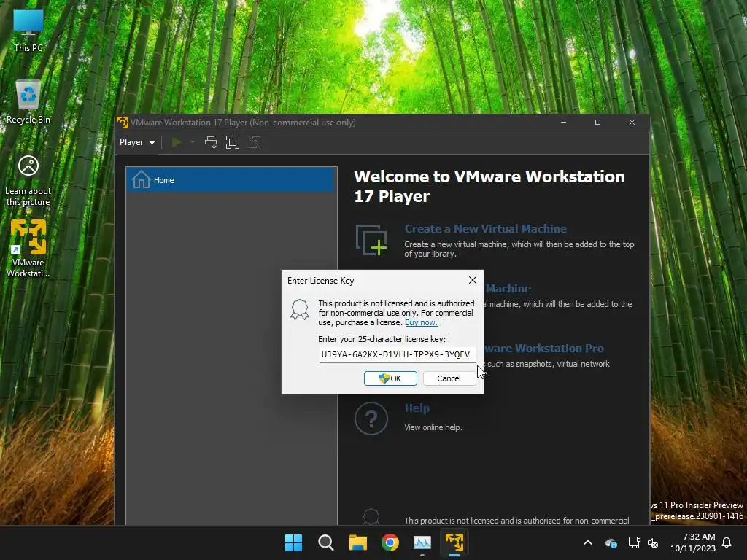The height and width of the screenshot is (560, 747).
Task: Cancel the Enter License Key dialog
Action: pos(449,378)
